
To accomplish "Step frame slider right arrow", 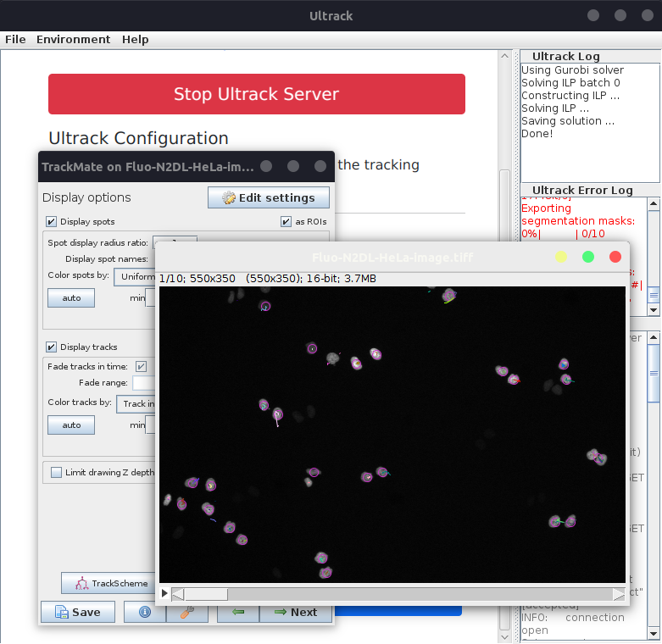I will pyautogui.click(x=619, y=594).
